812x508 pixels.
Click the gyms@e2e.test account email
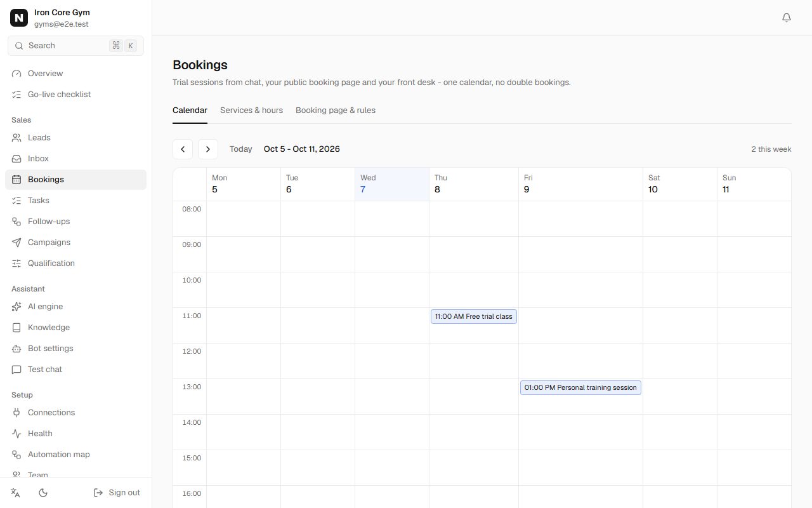[62, 24]
